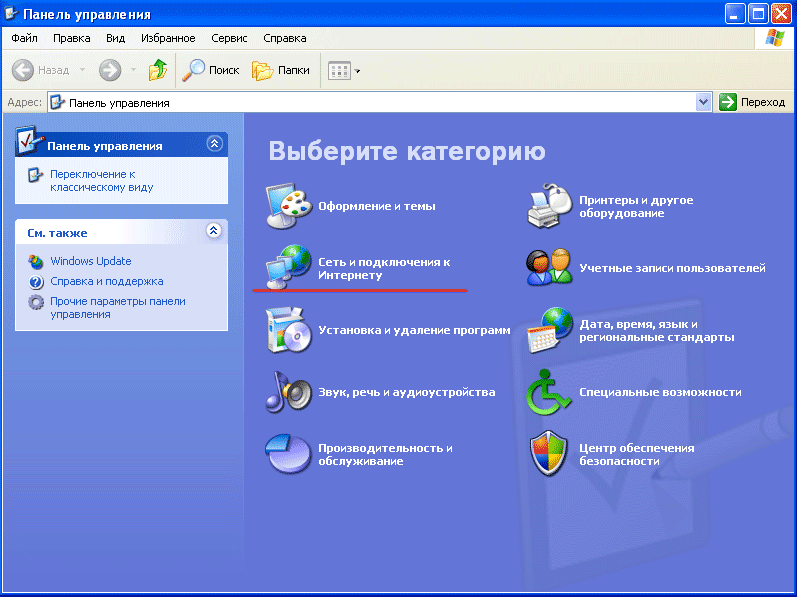The image size is (797, 597).
Task: Open Производительность и обслуживание chart icon
Action: (x=288, y=454)
